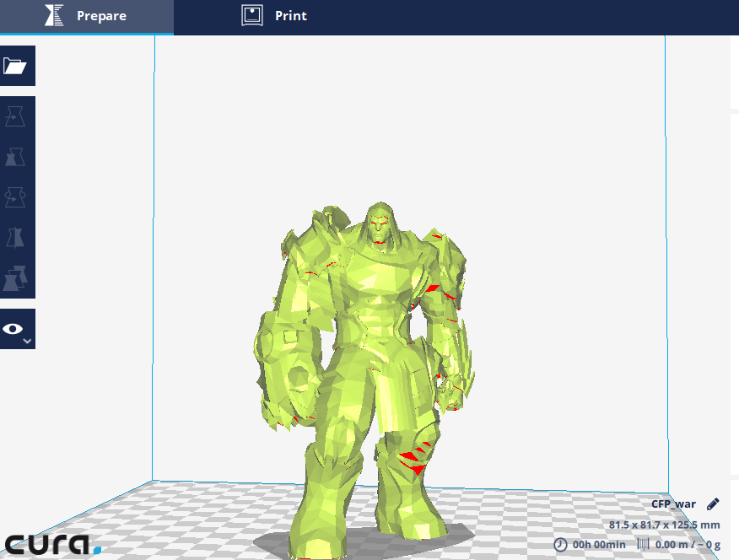Click the CFP_war job name
Viewport: 739px width, 560px height.
click(673, 504)
